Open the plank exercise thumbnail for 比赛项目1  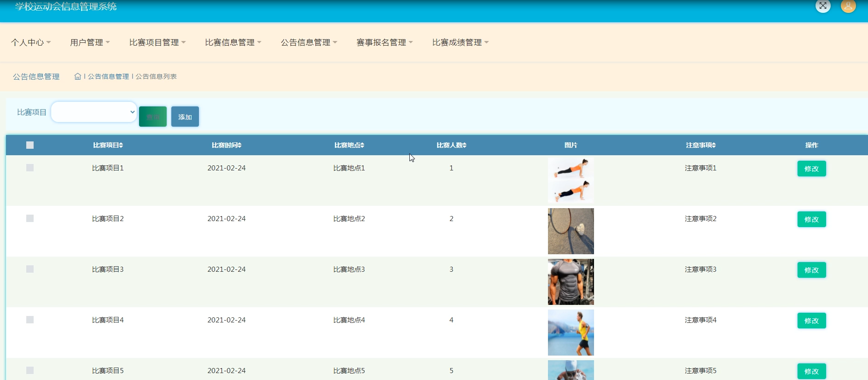(571, 181)
